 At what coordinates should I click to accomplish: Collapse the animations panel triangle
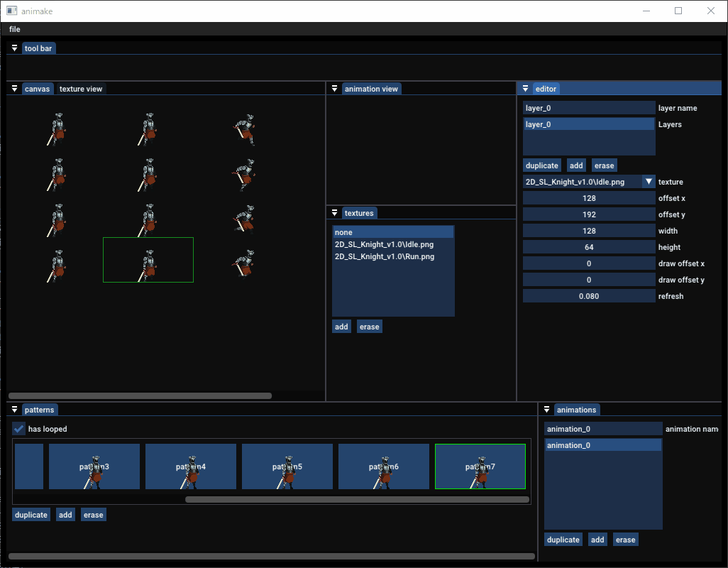pos(546,410)
